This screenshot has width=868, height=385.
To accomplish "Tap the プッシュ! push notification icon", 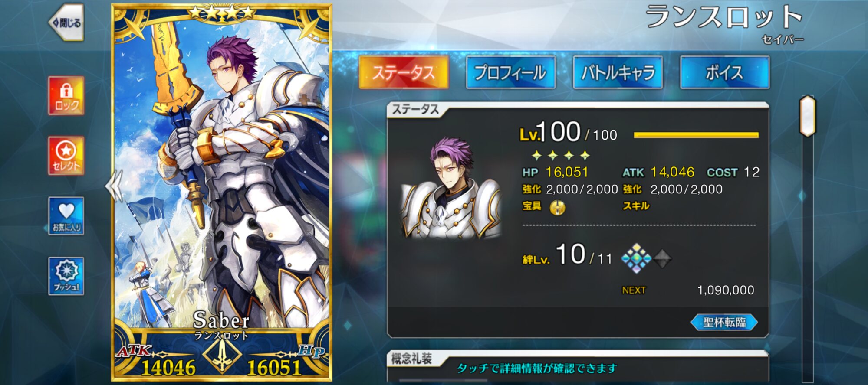I will (x=66, y=276).
